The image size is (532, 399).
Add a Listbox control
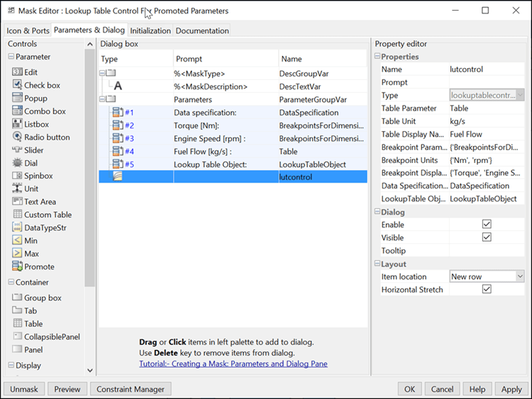pos(31,124)
